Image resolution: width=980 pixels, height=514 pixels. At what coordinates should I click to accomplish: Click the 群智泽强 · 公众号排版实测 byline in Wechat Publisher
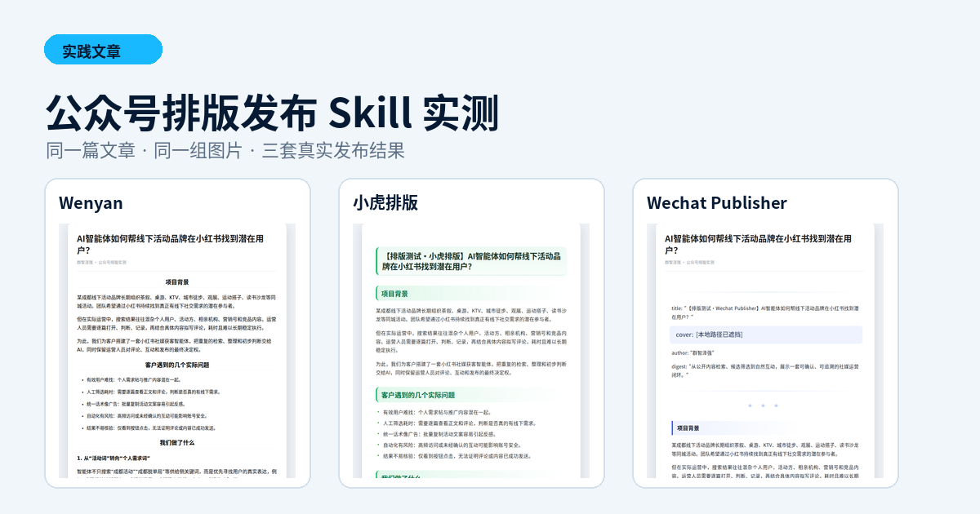click(x=690, y=263)
